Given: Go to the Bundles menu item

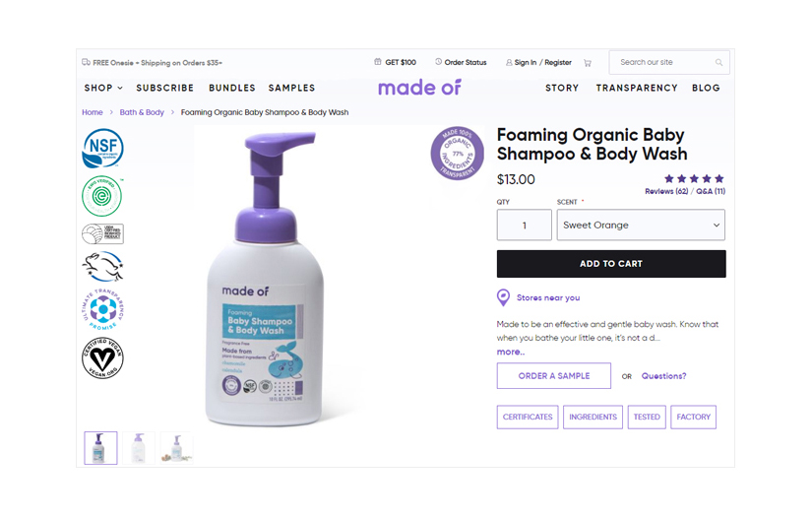Looking at the screenshot, I should click(x=232, y=88).
